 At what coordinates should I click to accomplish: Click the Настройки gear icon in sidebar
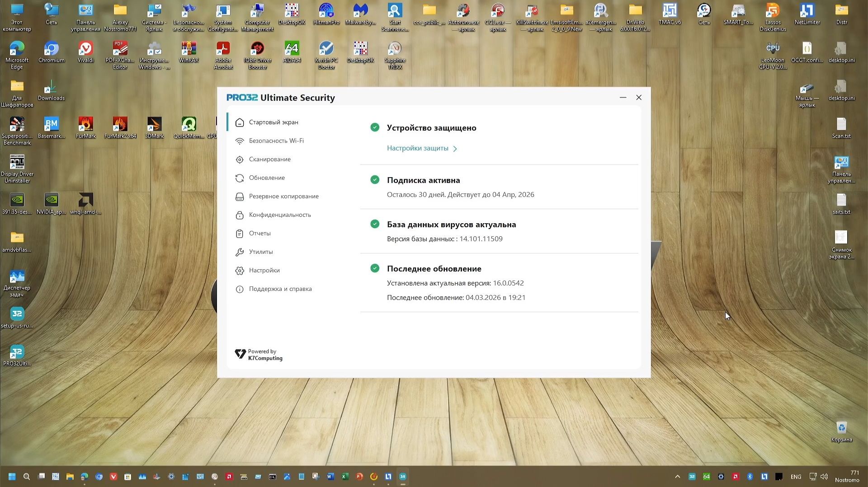click(x=240, y=271)
